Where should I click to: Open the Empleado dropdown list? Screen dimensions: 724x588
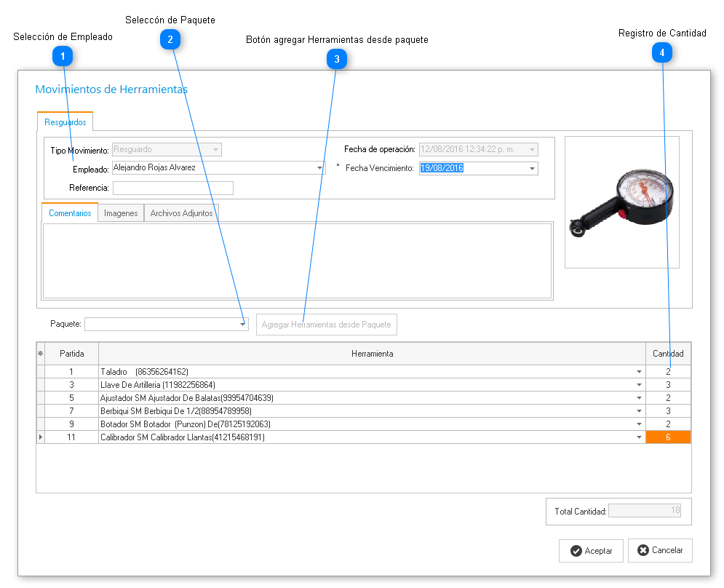(x=320, y=168)
